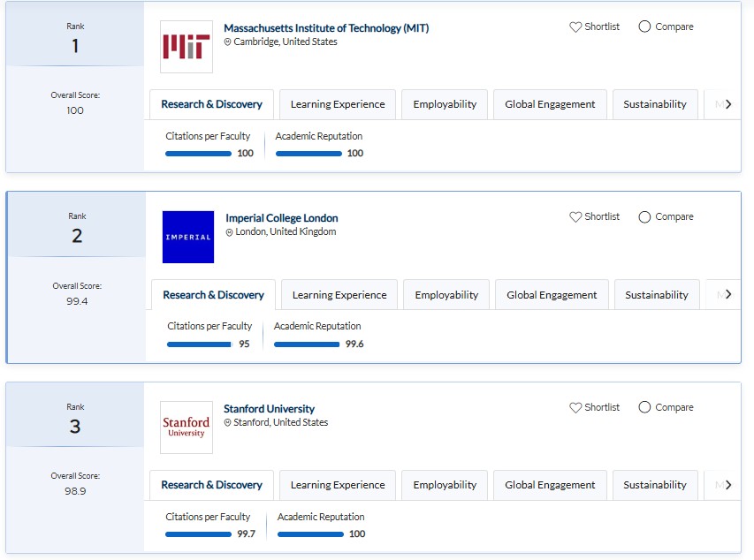The width and height of the screenshot is (754, 560).
Task: Open Employability tab for Imperial College London
Action: click(446, 295)
